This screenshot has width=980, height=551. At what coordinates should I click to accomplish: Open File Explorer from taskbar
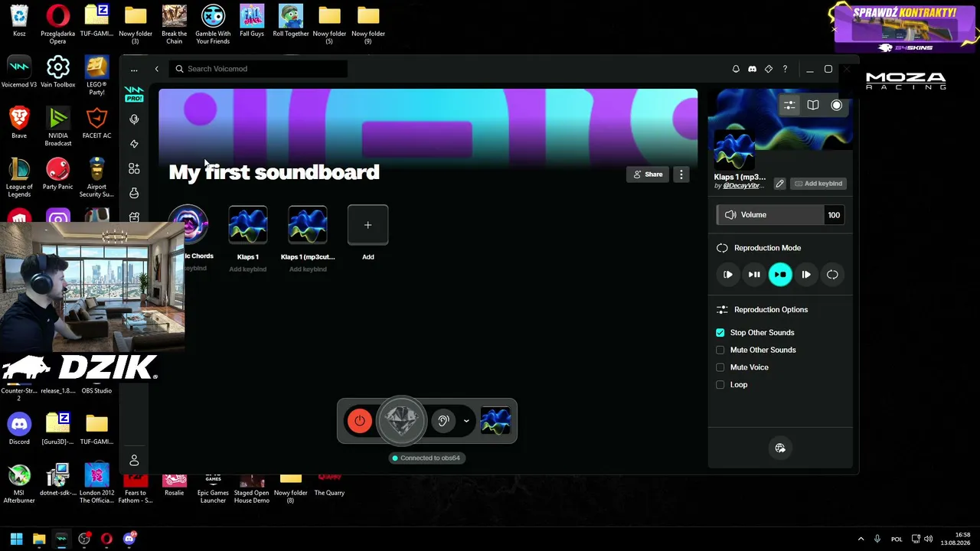click(39, 539)
